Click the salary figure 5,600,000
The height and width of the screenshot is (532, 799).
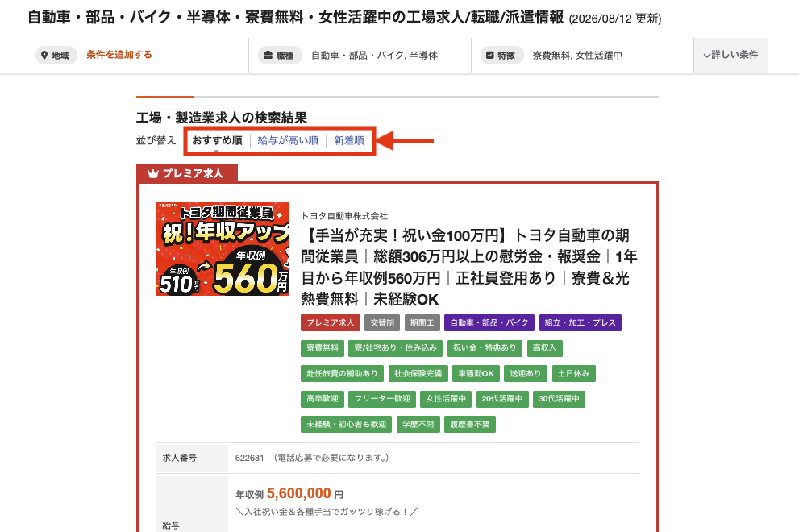click(x=298, y=493)
